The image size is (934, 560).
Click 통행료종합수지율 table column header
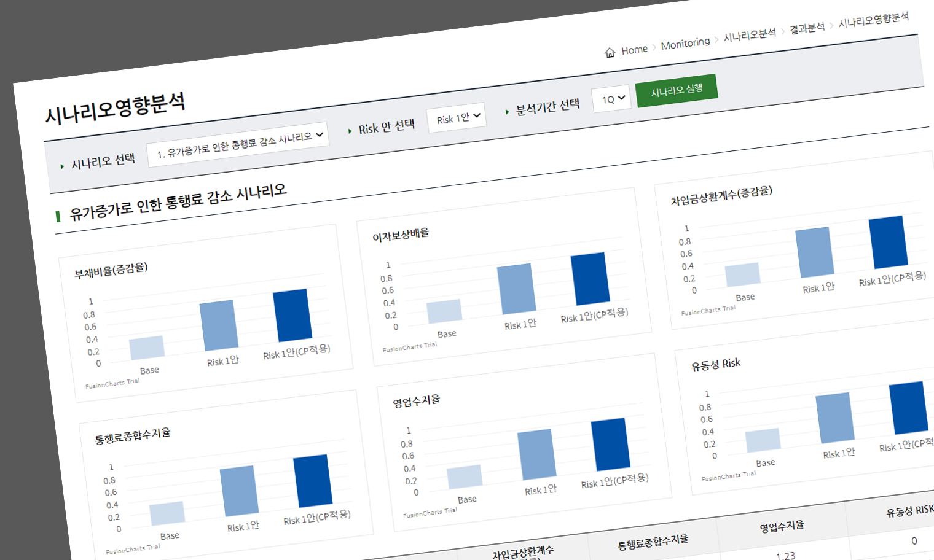[653, 543]
